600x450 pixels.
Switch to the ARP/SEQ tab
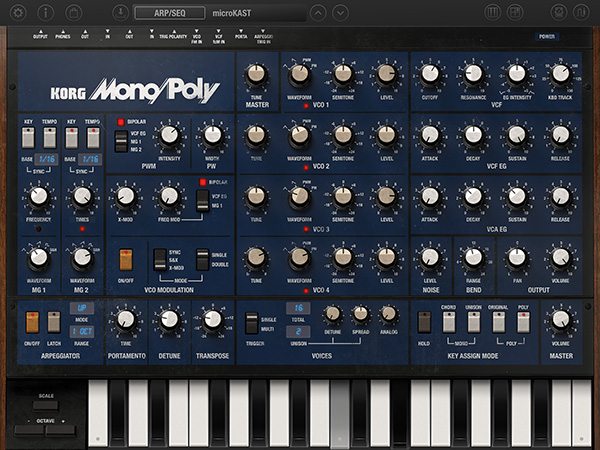170,13
